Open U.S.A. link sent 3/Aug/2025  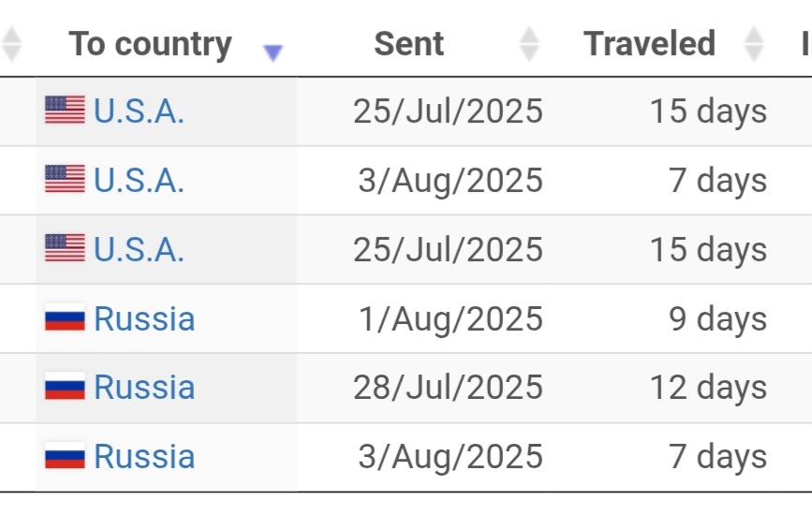[x=139, y=180]
